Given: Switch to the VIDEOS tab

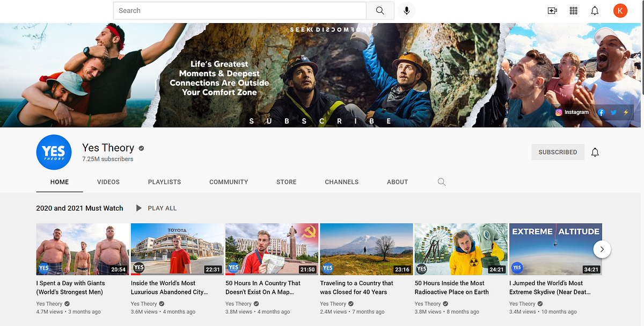Looking at the screenshot, I should click(x=108, y=182).
